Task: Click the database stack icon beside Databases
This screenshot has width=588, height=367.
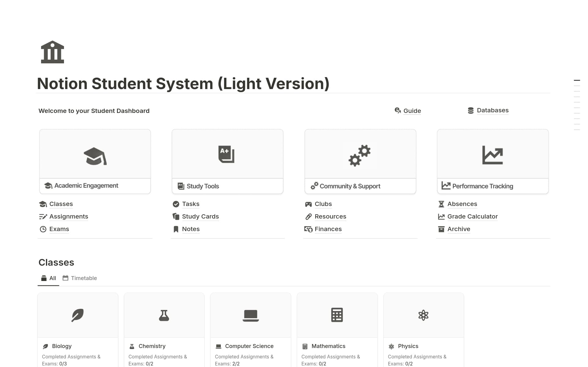Action: click(x=470, y=110)
